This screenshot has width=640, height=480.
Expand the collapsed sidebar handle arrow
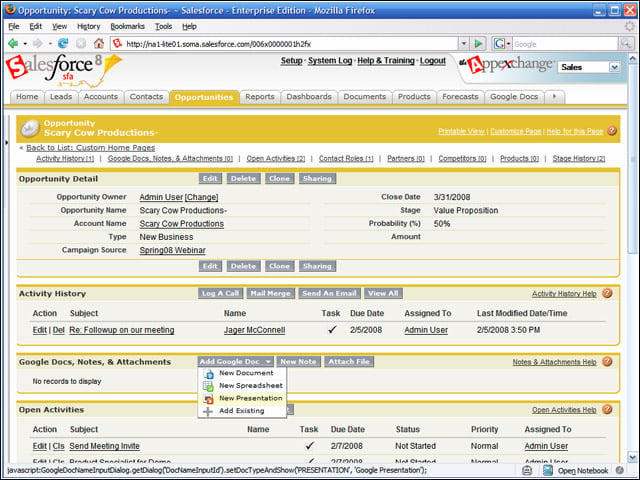tap(6, 142)
